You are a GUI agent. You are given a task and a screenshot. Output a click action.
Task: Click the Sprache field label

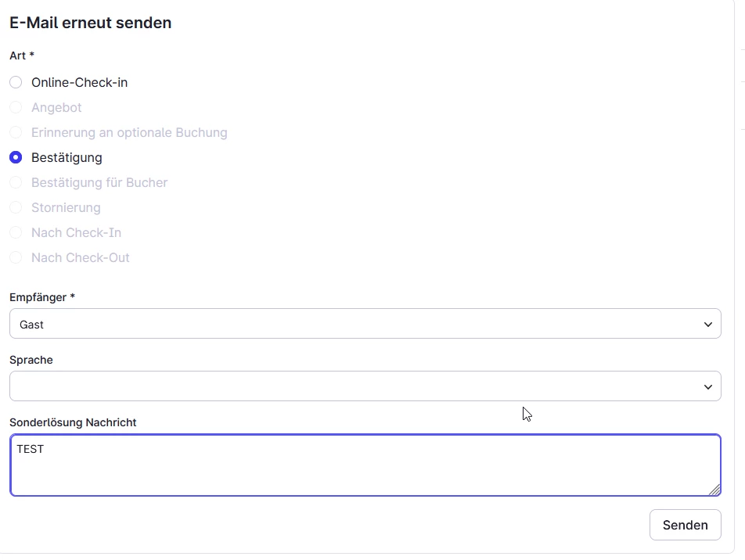[x=31, y=360]
